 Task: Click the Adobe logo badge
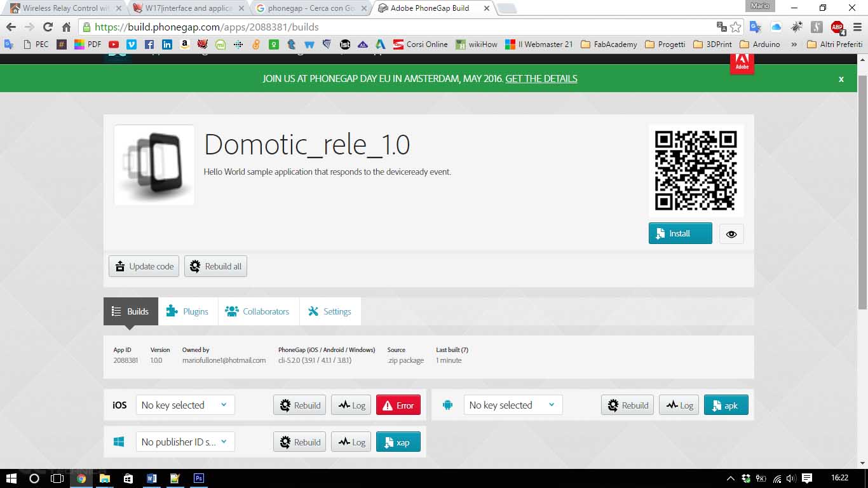point(742,64)
